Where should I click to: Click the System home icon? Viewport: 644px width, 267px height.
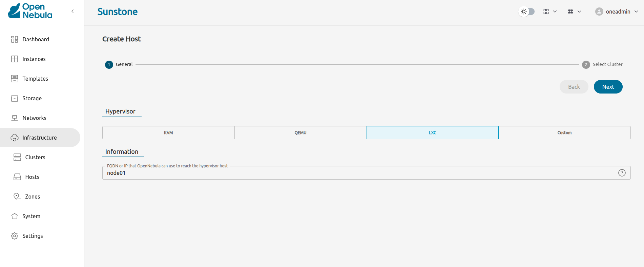point(15,216)
